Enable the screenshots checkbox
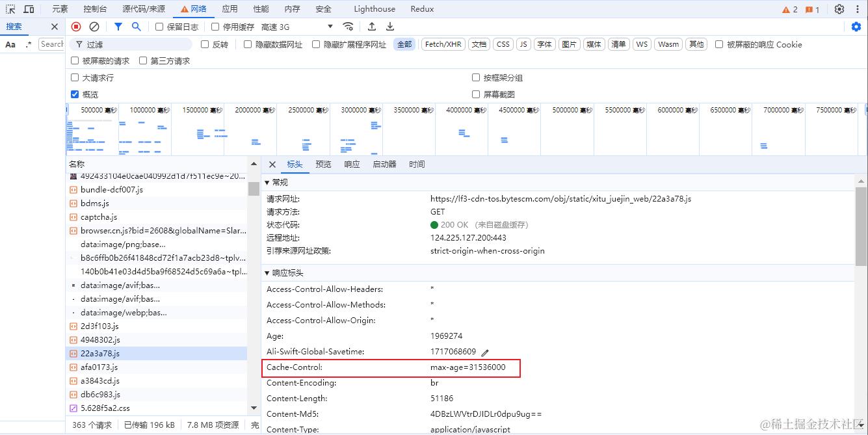Image resolution: width=868 pixels, height=435 pixels. coord(476,94)
